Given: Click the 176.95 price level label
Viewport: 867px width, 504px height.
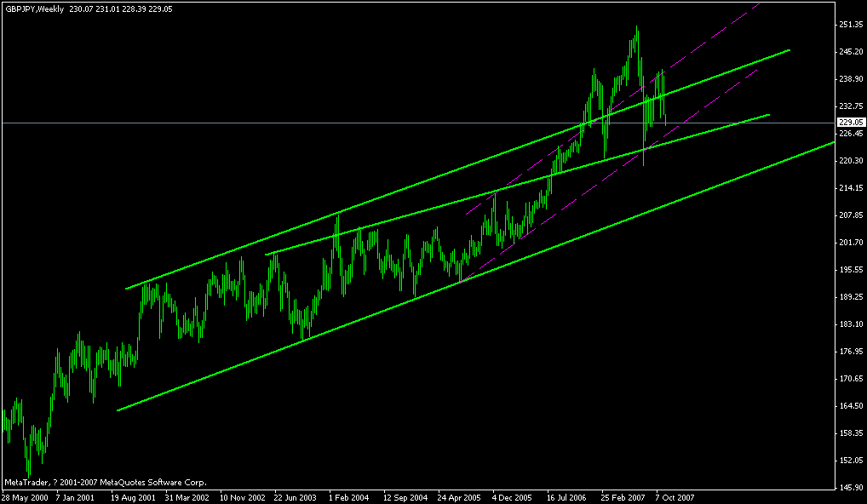Looking at the screenshot, I should click(851, 352).
